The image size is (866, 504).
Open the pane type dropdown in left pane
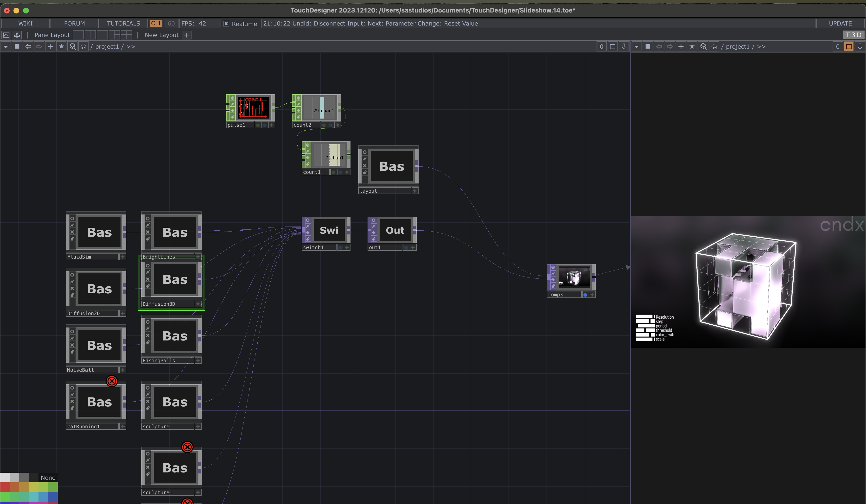pyautogui.click(x=6, y=46)
